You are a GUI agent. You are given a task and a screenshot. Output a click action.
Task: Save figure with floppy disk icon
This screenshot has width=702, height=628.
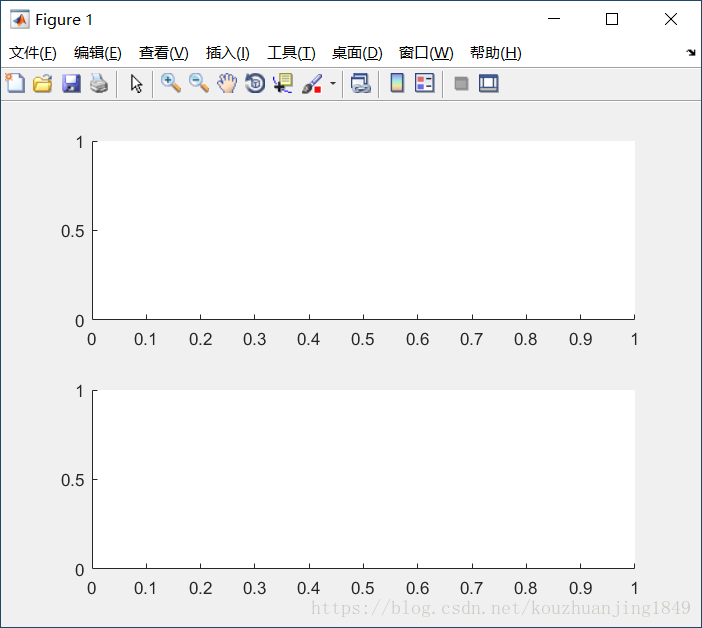[x=71, y=84]
